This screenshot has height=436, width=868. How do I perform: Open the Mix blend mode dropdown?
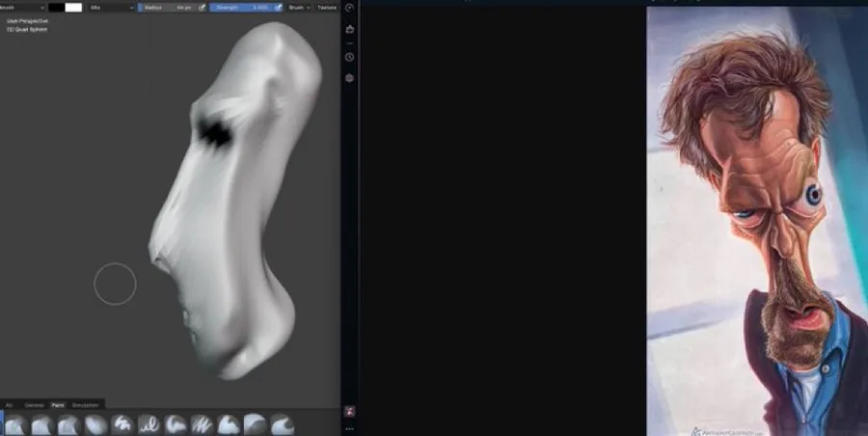coord(111,8)
